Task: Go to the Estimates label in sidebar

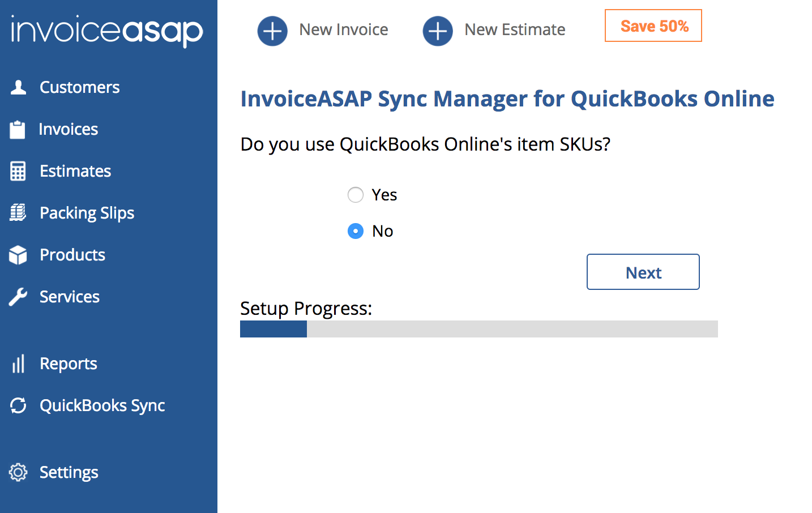Action: pos(75,171)
